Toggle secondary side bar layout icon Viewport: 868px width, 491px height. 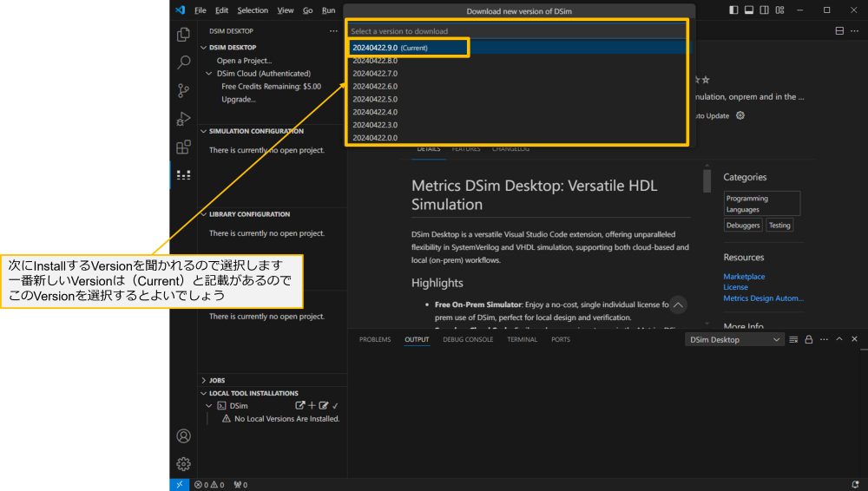[x=765, y=10]
